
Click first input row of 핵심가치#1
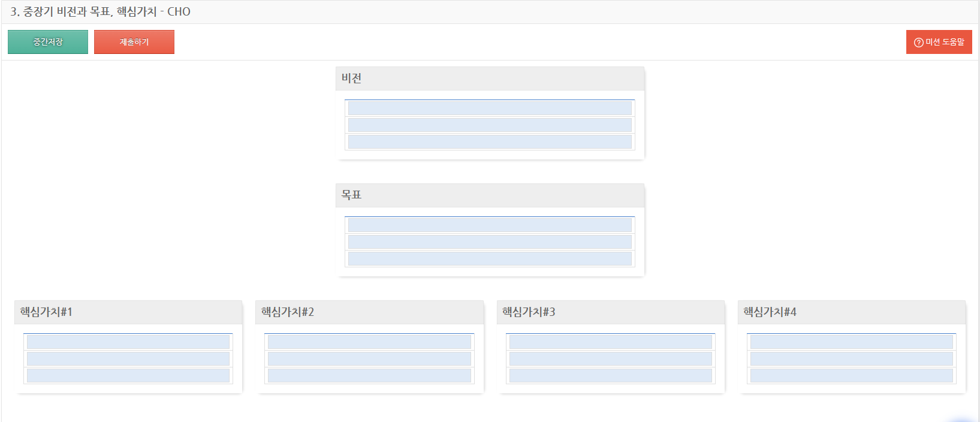click(x=128, y=342)
